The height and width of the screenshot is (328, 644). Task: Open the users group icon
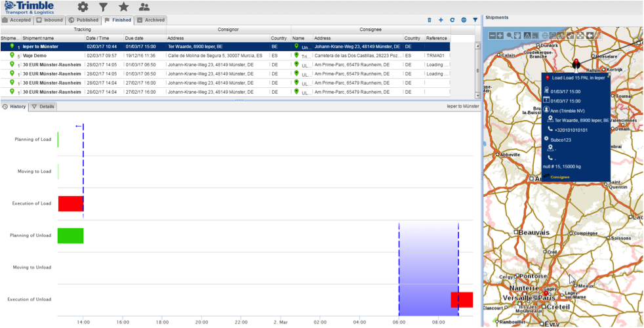point(144,7)
